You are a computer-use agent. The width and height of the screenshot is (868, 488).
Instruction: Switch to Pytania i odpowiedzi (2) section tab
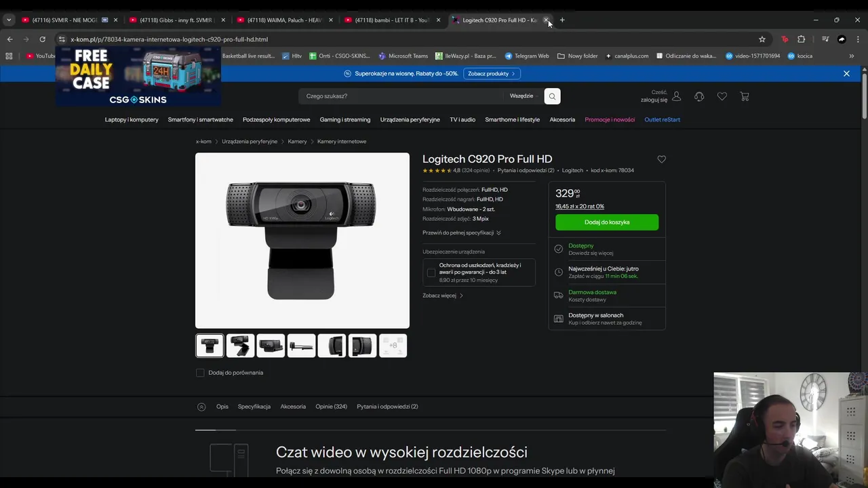pyautogui.click(x=387, y=407)
